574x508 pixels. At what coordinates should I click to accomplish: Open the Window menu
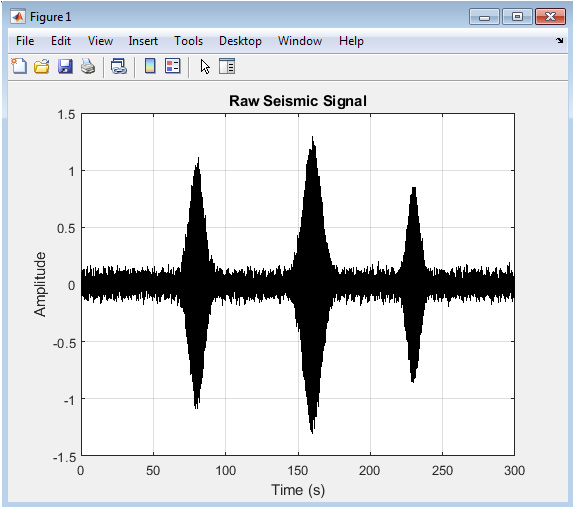click(x=300, y=41)
